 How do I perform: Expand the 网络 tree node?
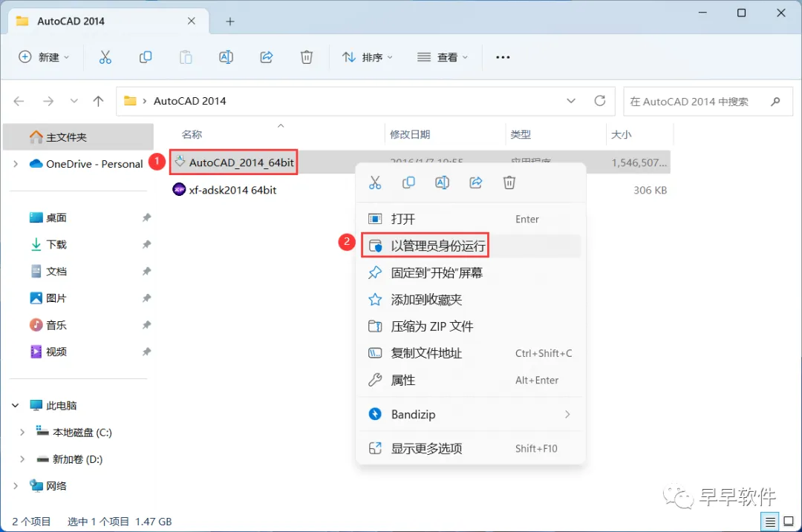(x=16, y=486)
